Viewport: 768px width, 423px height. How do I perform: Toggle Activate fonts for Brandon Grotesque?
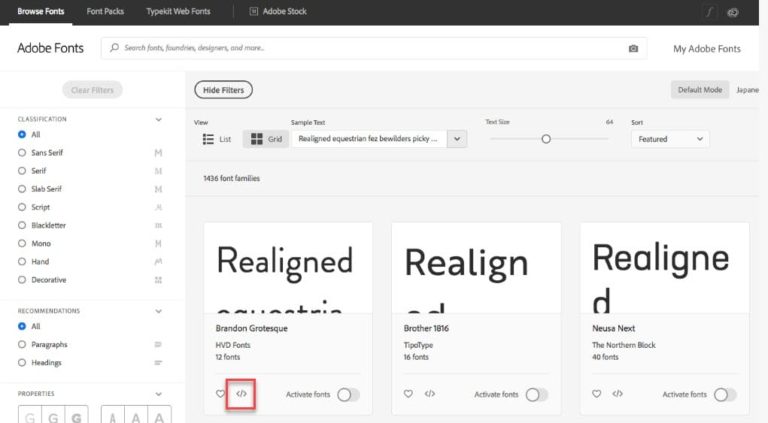click(348, 395)
